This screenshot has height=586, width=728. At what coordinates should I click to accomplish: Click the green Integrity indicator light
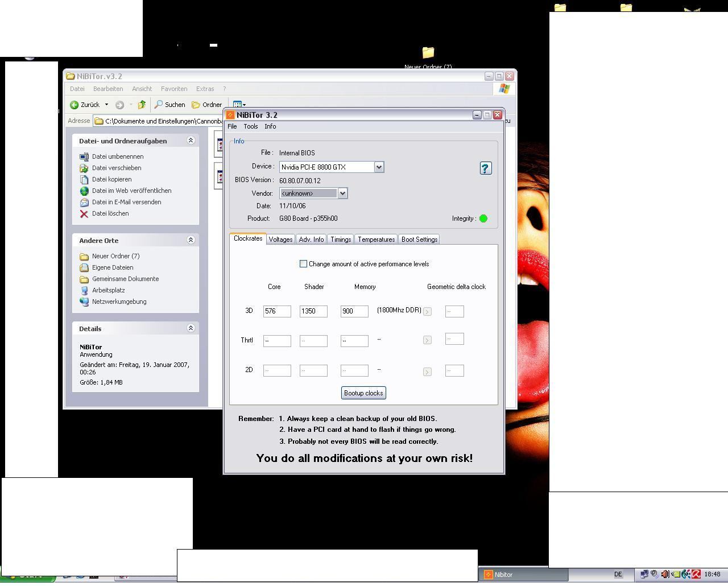tap(483, 218)
